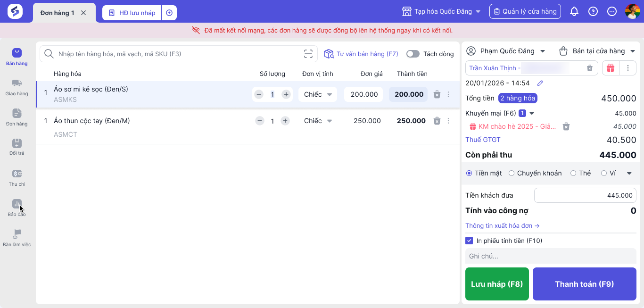Viewport: 644px width, 308px height.
Task: Expand Khuyến mại (F6) arrow
Action: (532, 113)
